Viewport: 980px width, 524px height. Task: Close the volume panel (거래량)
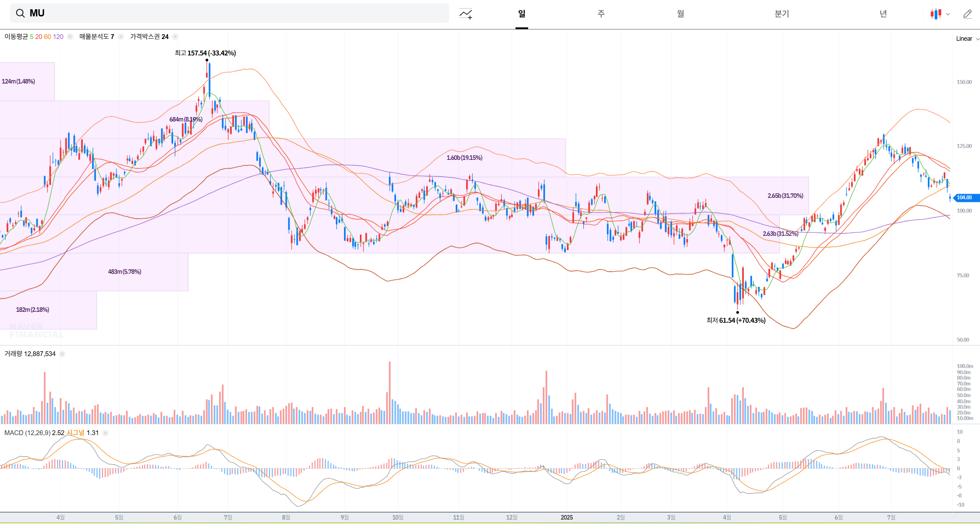point(62,354)
